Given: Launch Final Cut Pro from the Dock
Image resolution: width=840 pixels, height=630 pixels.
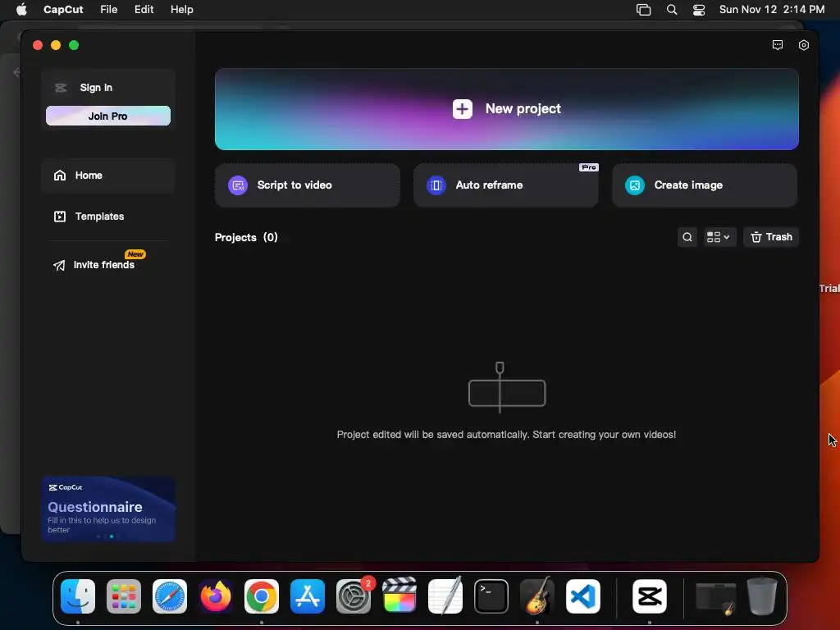Looking at the screenshot, I should (399, 596).
